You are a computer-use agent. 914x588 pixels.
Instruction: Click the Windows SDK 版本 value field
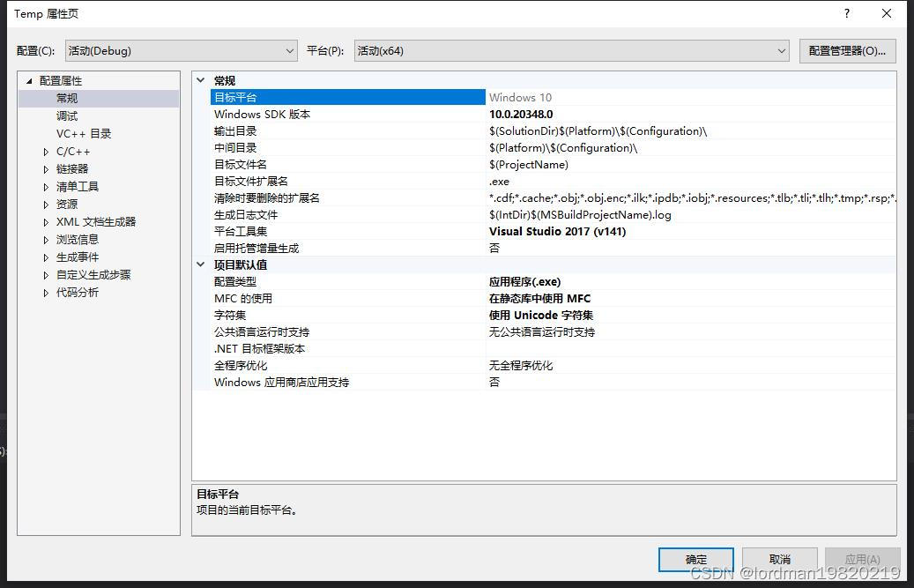click(x=573, y=114)
